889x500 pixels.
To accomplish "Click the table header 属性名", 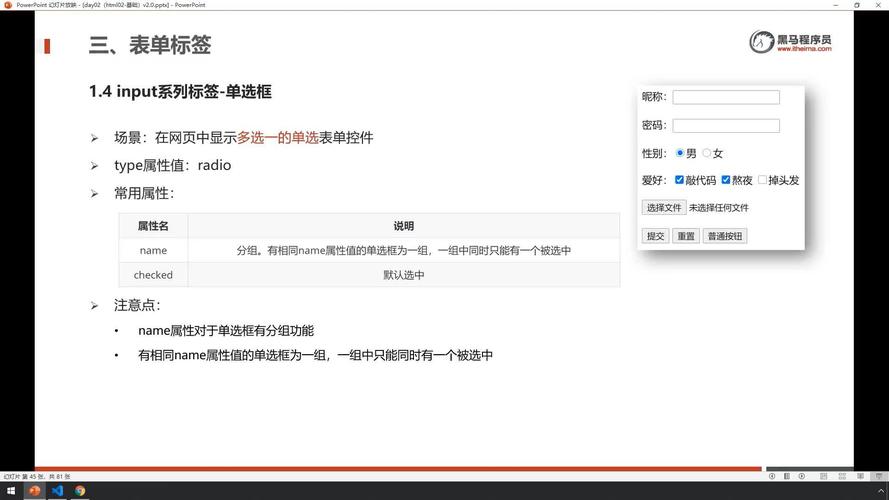I will click(153, 226).
